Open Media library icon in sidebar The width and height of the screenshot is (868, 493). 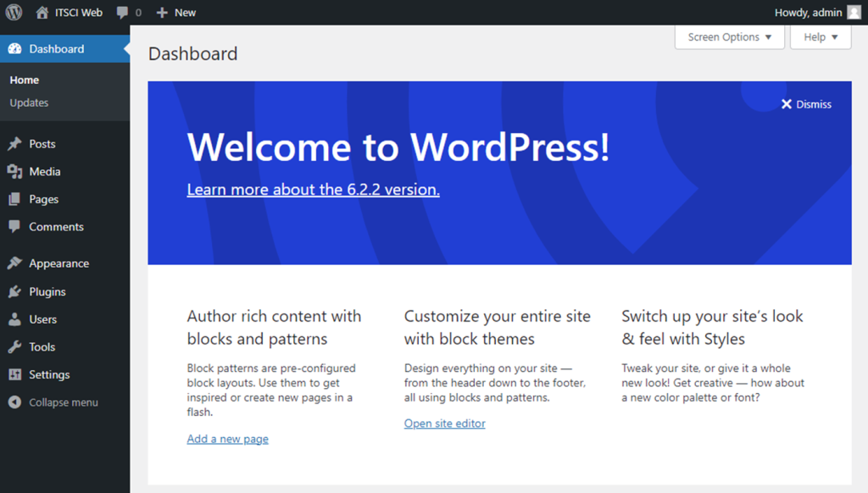click(14, 172)
